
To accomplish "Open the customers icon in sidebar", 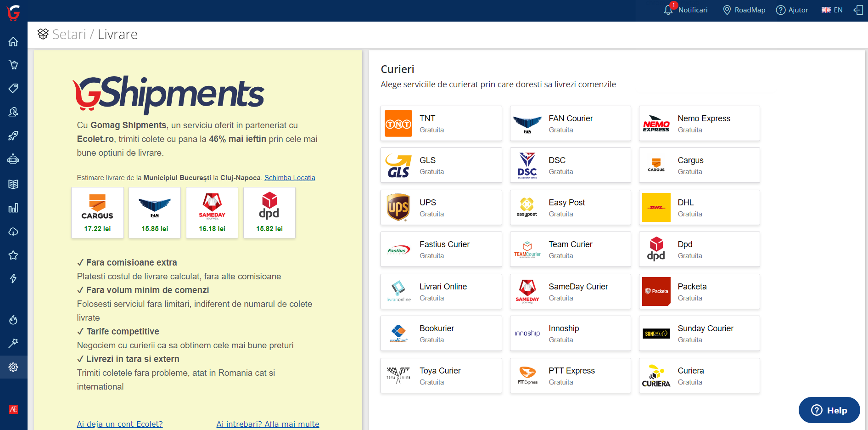I will click(13, 112).
